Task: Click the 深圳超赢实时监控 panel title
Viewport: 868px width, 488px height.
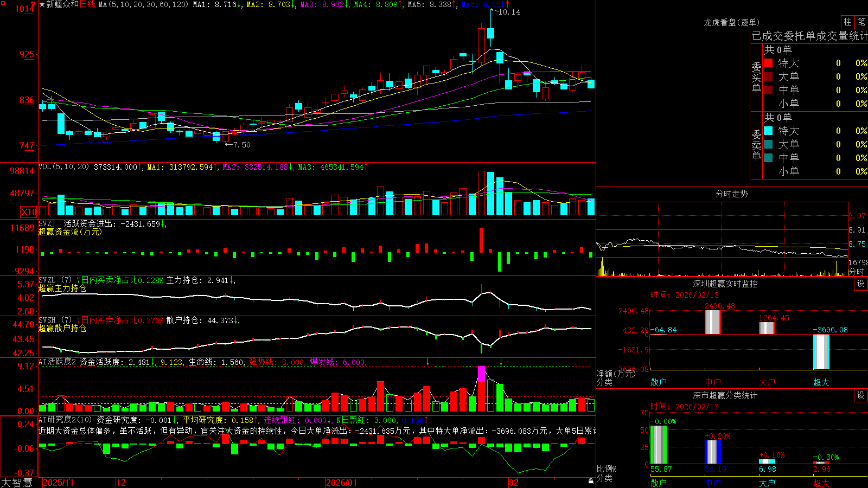Action: point(725,284)
